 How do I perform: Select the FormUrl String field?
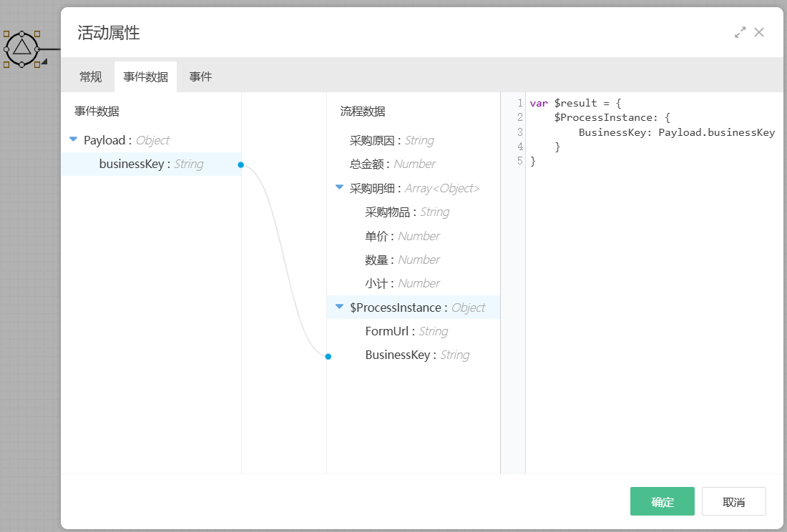[406, 332]
